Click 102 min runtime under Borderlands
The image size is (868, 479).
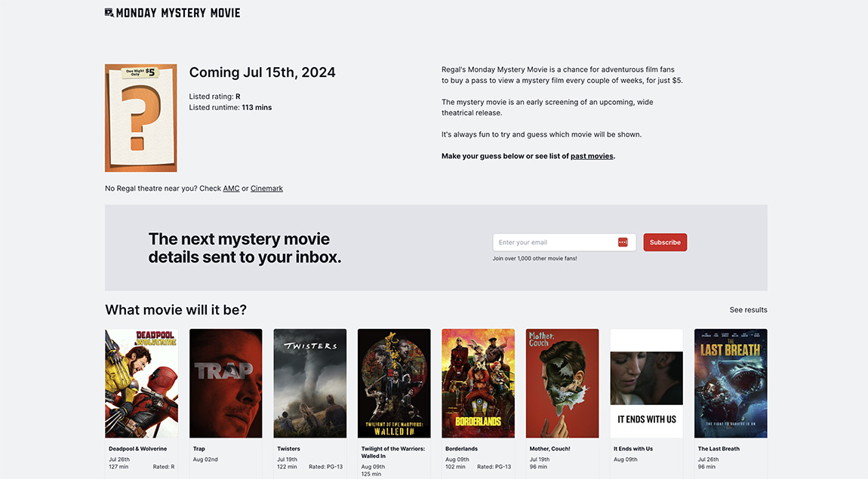(455, 467)
